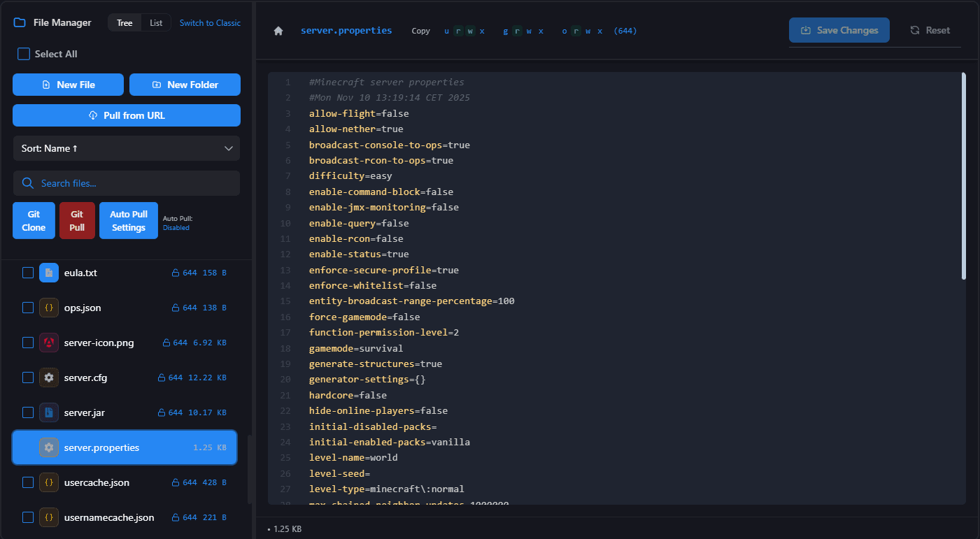Image resolution: width=980 pixels, height=539 pixels.
Task: Click the file list scrollbar
Action: point(250,468)
